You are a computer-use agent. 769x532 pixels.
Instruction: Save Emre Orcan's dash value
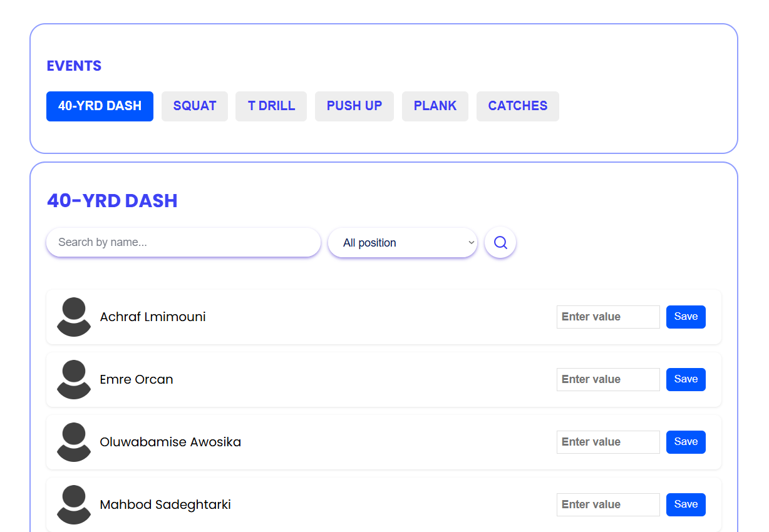(685, 379)
